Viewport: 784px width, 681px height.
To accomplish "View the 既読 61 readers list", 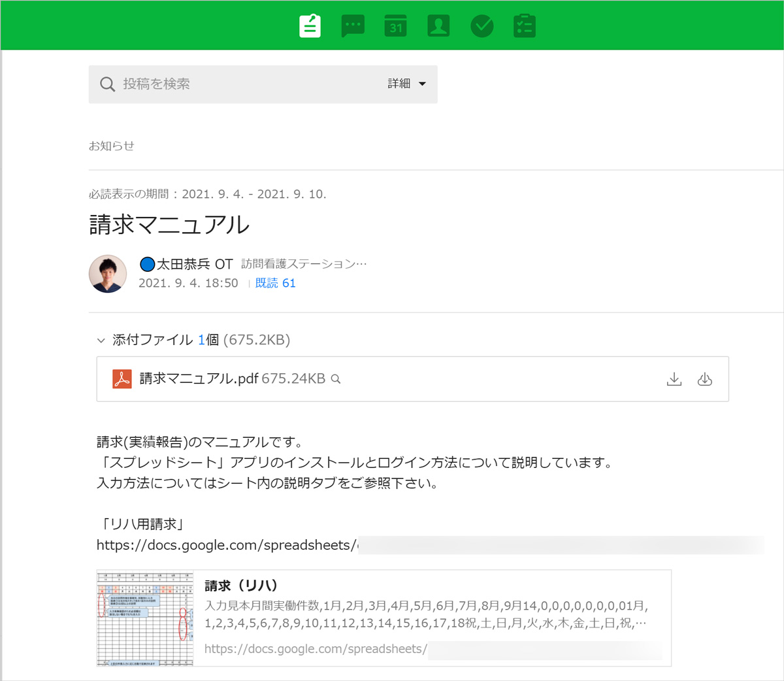I will pos(275,283).
